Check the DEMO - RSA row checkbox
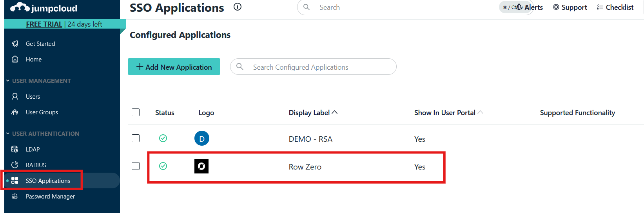Viewport: 644px width, 213px height. (x=136, y=138)
